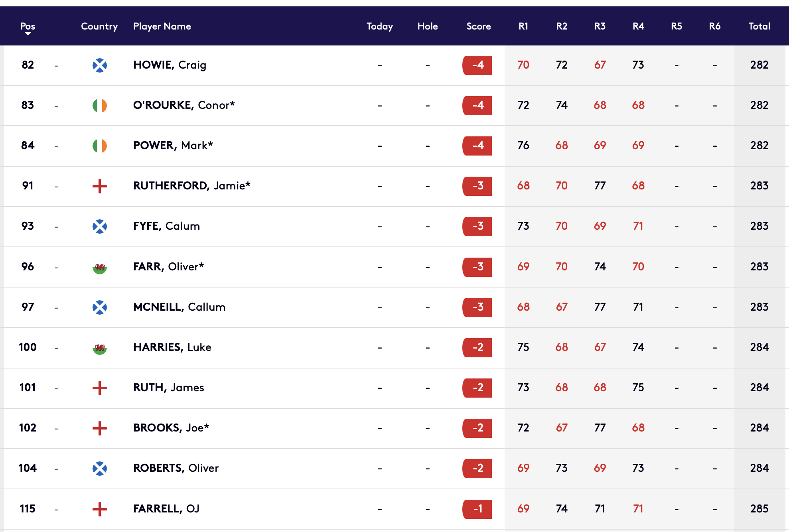Click the Total column header

point(759,26)
